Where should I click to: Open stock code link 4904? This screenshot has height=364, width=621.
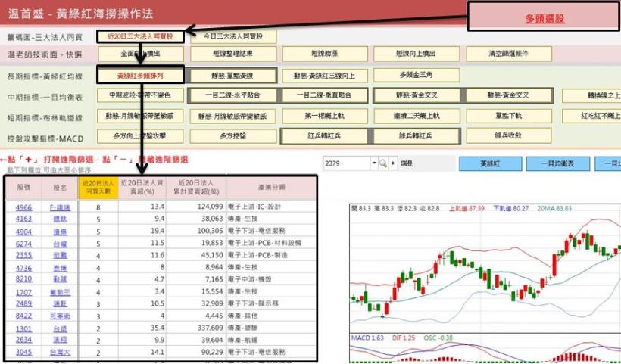(x=23, y=232)
